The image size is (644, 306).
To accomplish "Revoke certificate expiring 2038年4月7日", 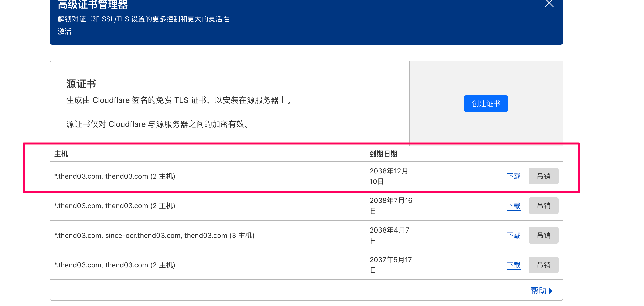I will coord(543,235).
